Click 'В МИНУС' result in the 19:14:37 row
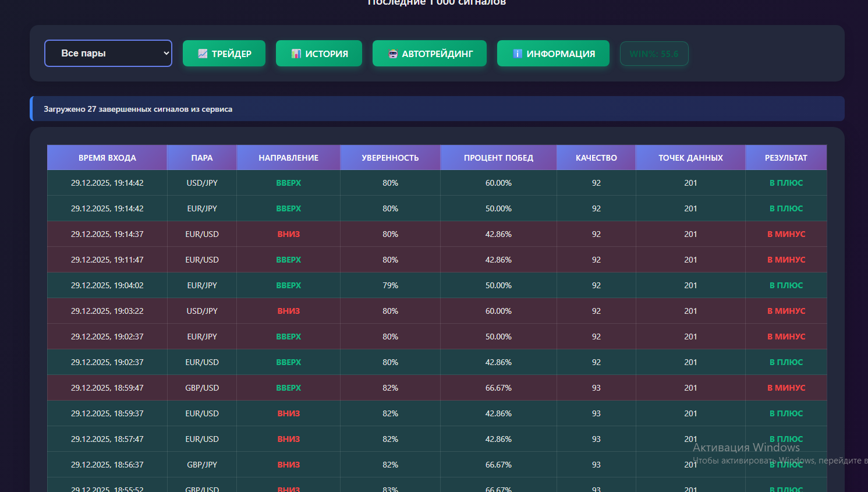This screenshot has width=868, height=492. pyautogui.click(x=786, y=234)
